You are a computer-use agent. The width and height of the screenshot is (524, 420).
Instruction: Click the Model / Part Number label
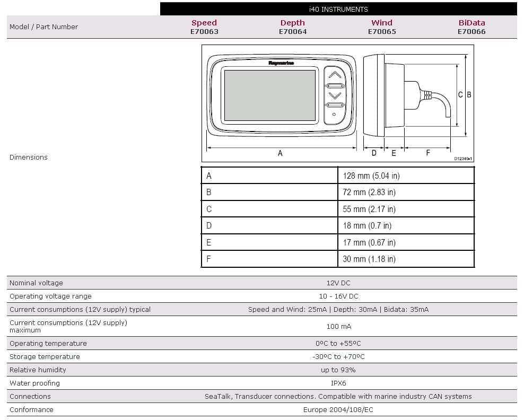point(43,27)
